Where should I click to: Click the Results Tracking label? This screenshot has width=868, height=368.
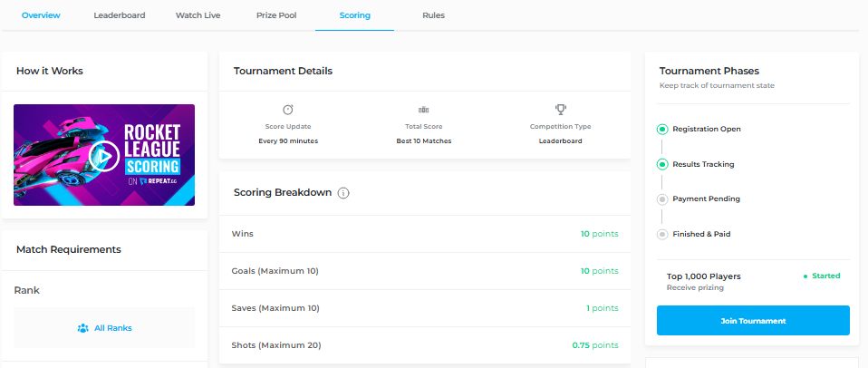tap(703, 164)
